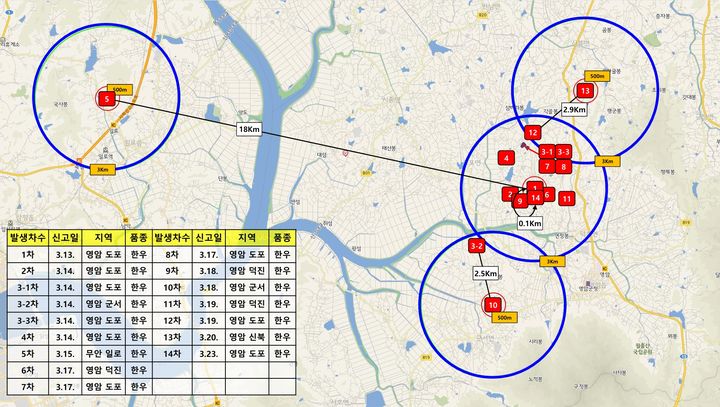Click red marker numbered 4

506,158
